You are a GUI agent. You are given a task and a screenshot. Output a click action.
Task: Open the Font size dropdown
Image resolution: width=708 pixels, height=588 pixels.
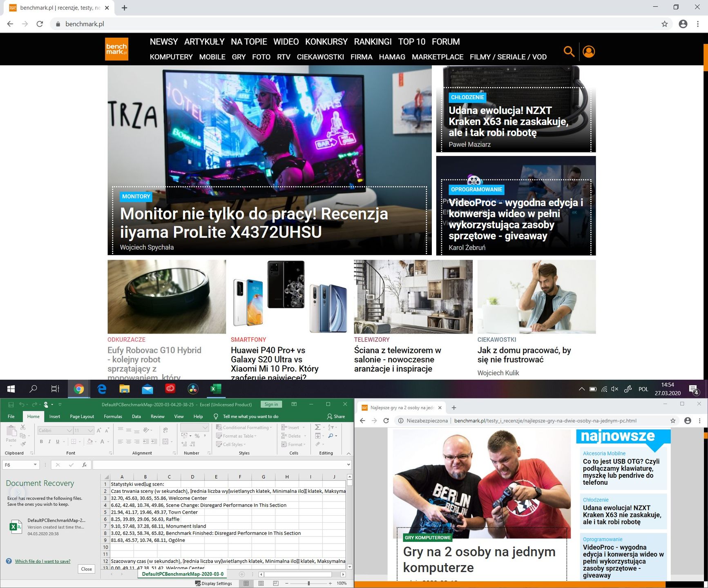(90, 430)
